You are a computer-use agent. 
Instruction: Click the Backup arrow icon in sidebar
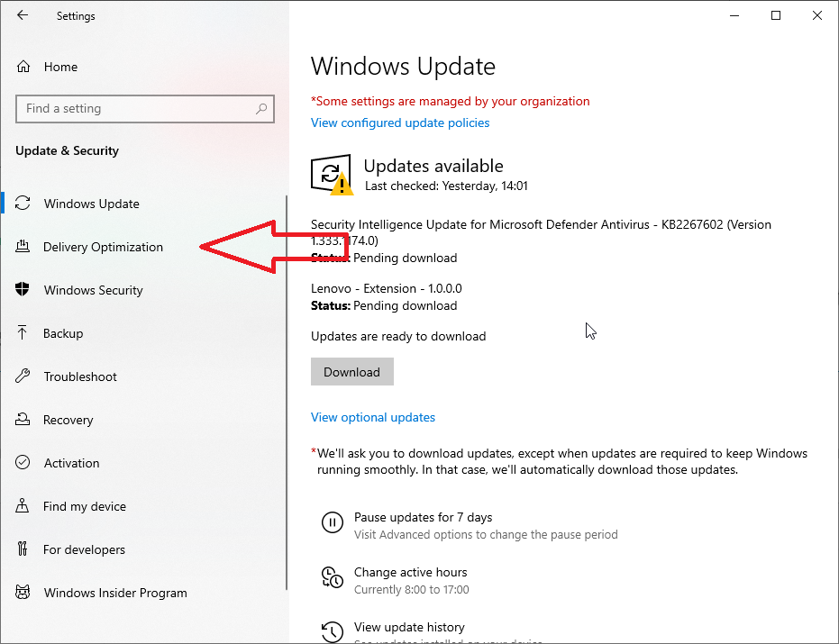(x=24, y=333)
